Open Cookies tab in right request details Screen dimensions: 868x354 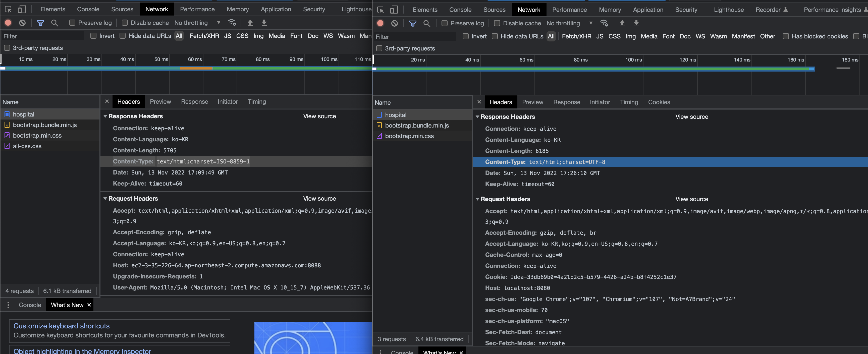(659, 102)
